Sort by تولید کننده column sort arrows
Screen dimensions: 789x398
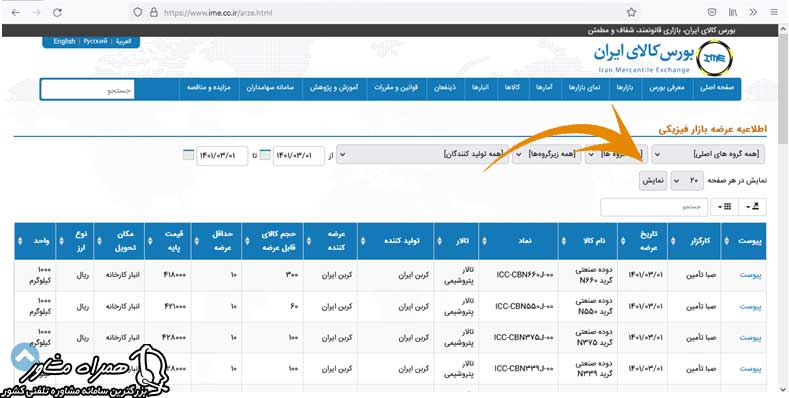[362, 241]
